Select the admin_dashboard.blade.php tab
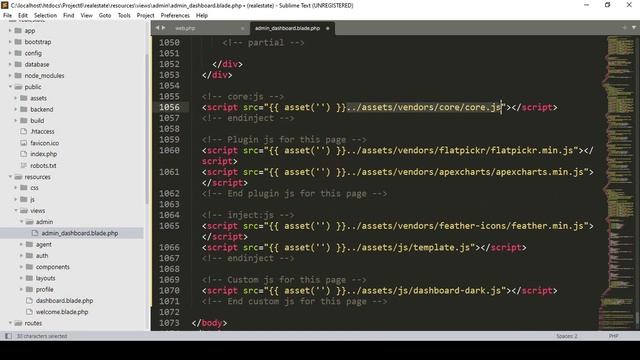Screen dimensions: 640x360 (287, 28)
